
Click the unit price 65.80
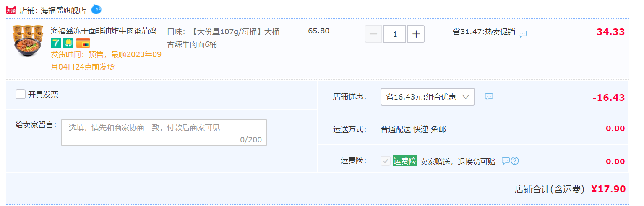click(x=319, y=31)
